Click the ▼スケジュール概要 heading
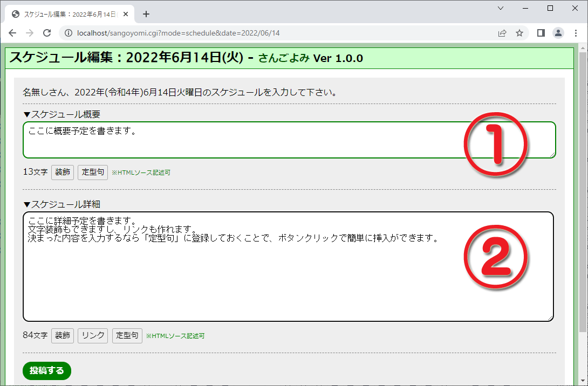The width and height of the screenshot is (588, 386). coord(61,114)
